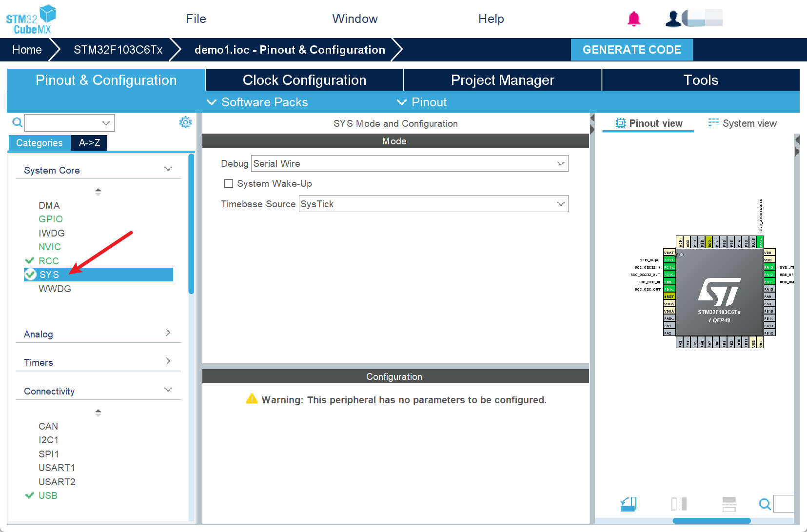Open the File menu
Screen dimensions: 807x532
[196, 19]
